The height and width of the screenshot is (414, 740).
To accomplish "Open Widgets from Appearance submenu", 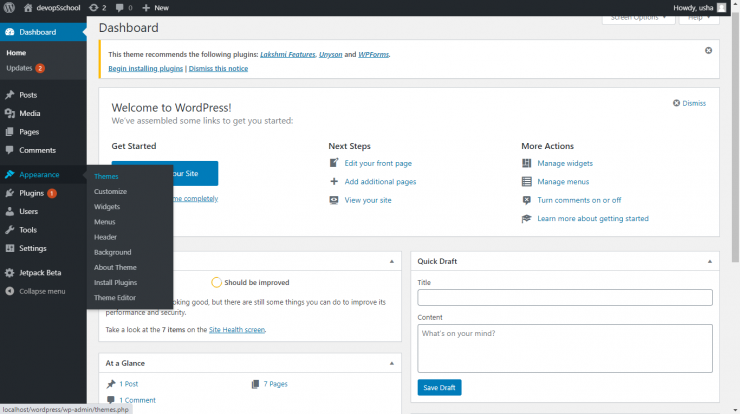I will (107, 207).
